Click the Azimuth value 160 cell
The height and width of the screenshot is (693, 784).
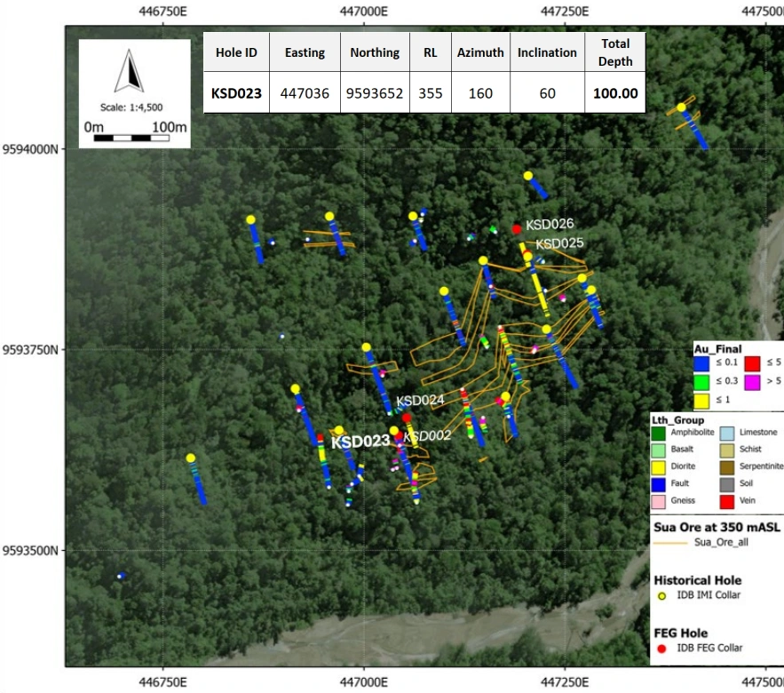tap(480, 93)
